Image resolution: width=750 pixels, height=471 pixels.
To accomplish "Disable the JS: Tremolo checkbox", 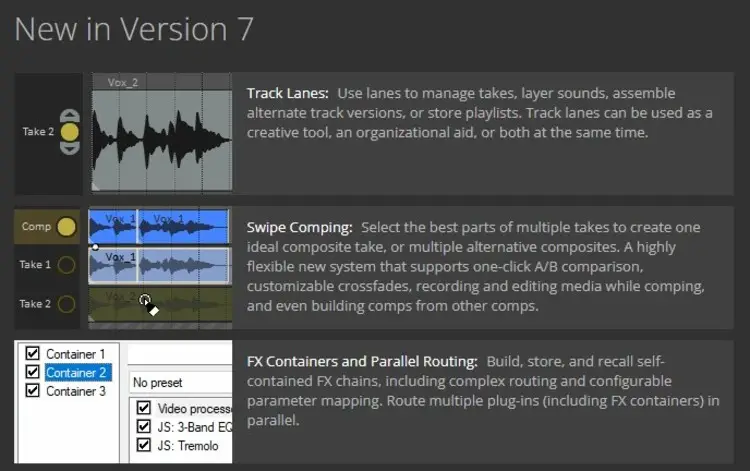I will click(x=143, y=445).
